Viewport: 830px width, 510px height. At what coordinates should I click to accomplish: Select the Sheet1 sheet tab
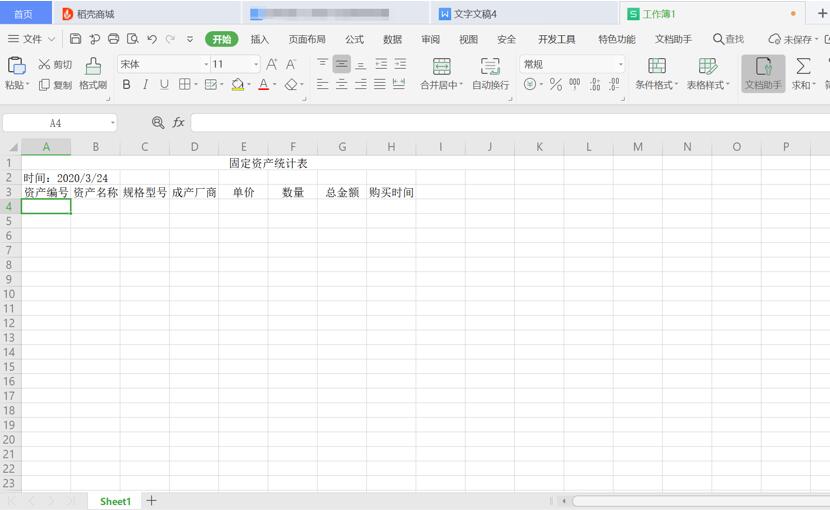point(115,501)
